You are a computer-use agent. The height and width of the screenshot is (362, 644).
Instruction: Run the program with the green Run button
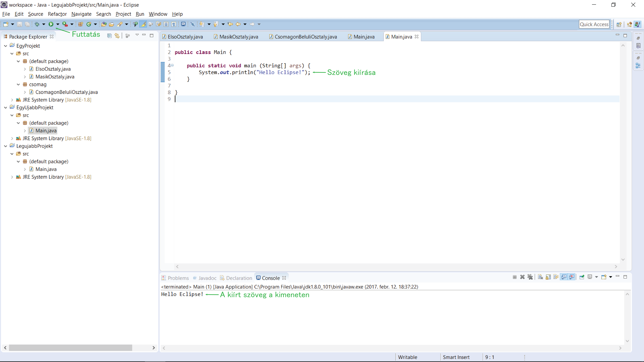click(51, 24)
